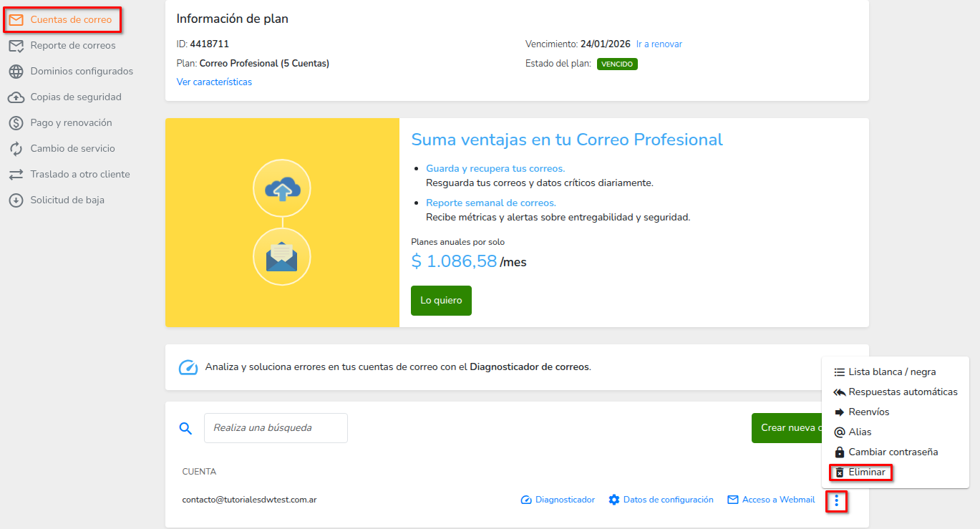Open the three-dot account options menu
Viewport: 980px width, 529px height.
pyautogui.click(x=836, y=500)
